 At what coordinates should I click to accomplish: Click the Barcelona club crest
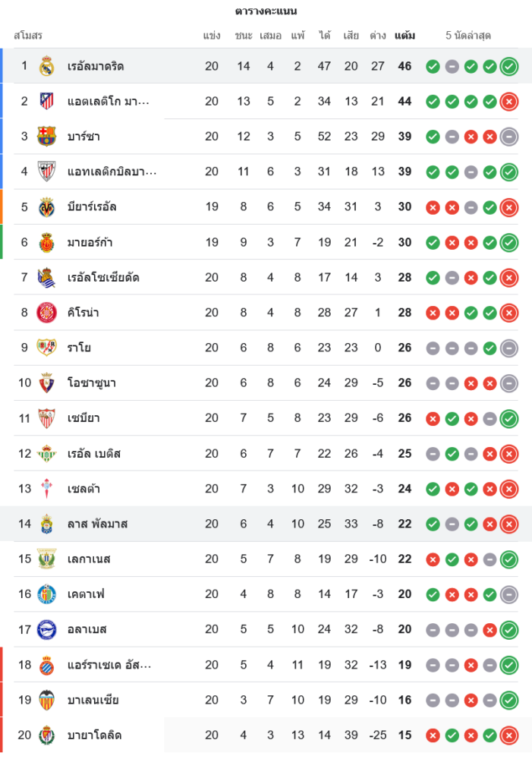pos(47,137)
